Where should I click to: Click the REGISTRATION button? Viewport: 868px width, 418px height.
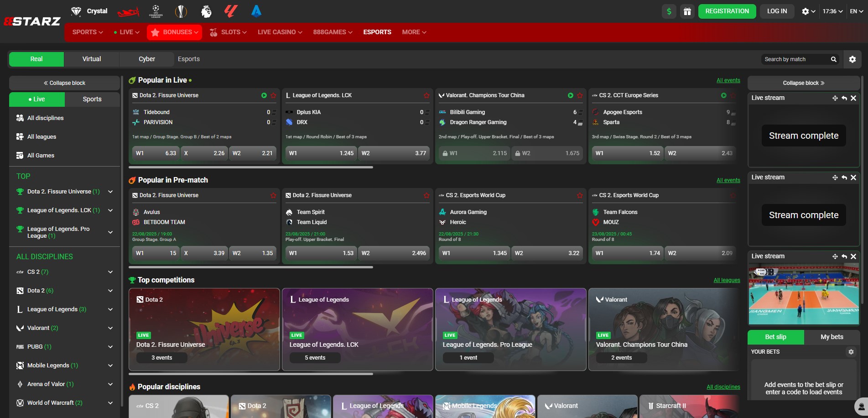click(727, 11)
